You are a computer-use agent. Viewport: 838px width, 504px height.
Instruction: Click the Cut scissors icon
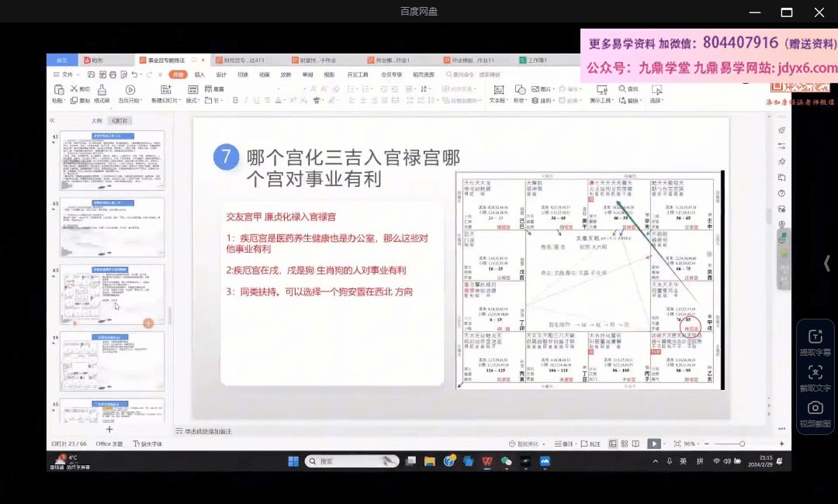[74, 89]
